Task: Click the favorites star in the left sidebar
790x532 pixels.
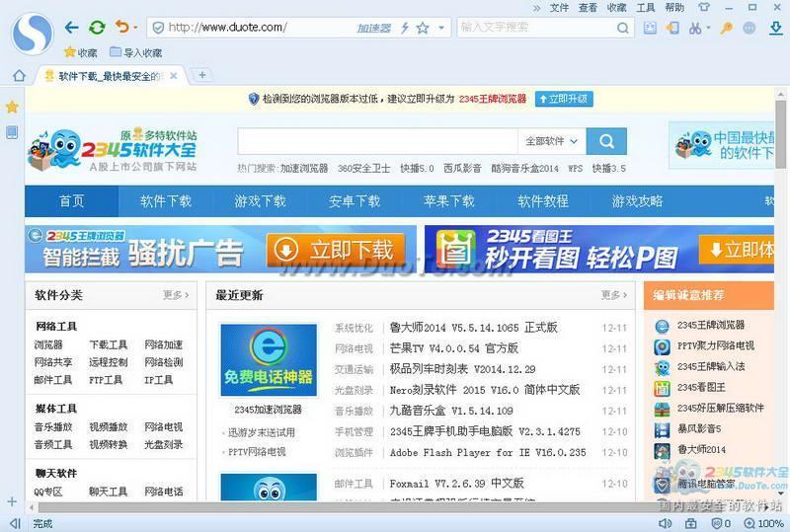Action: coord(12,107)
